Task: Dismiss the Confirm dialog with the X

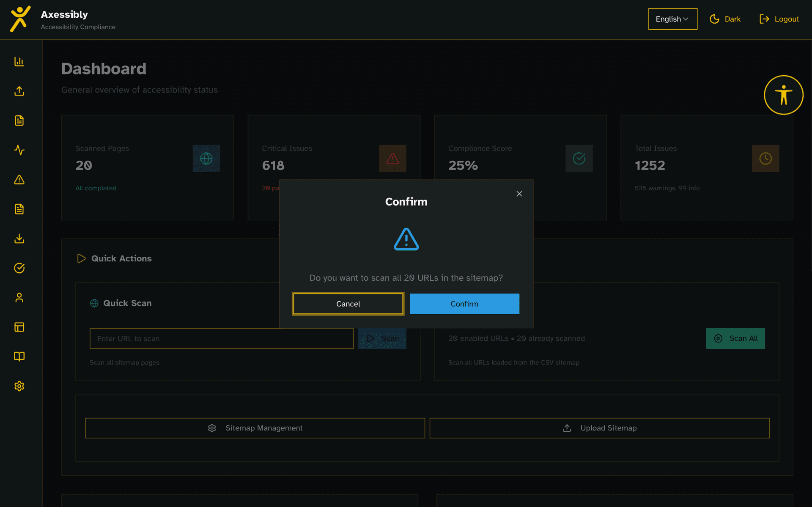Action: click(519, 194)
